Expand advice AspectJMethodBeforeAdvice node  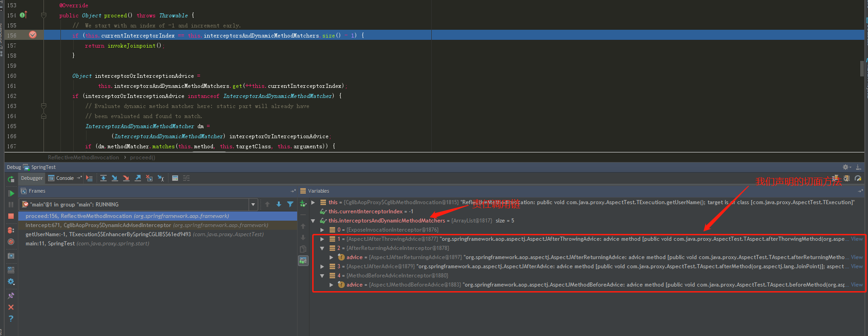tap(331, 285)
